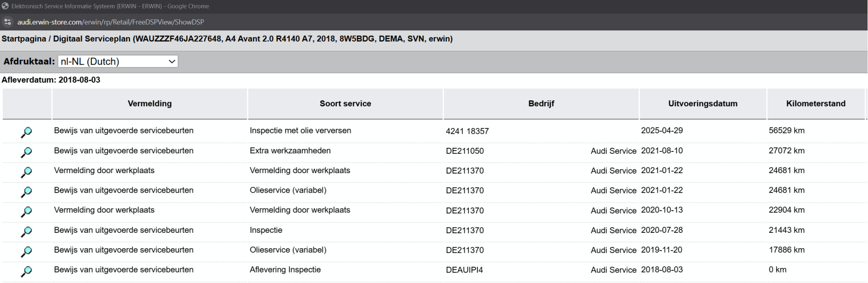
Task: Click the date '2025-04-29'
Action: pos(662,131)
